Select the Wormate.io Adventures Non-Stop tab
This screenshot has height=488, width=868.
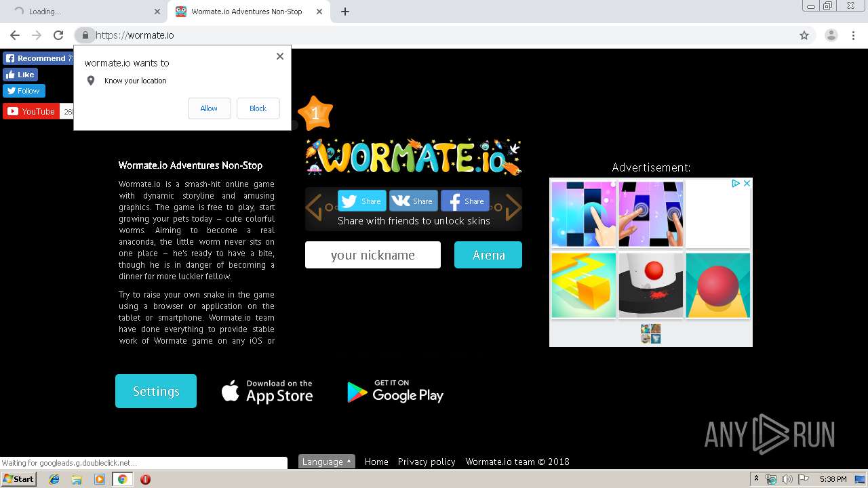tap(248, 12)
